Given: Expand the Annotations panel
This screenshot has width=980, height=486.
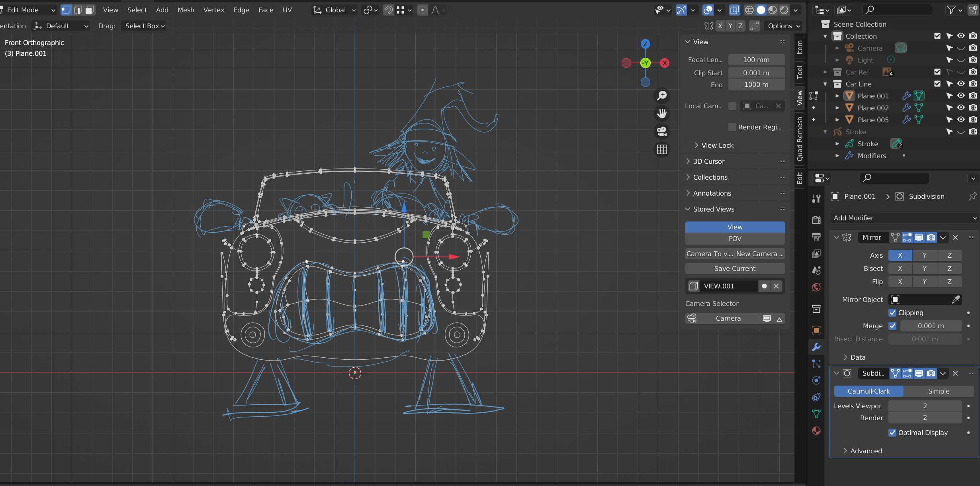Looking at the screenshot, I should [x=712, y=193].
